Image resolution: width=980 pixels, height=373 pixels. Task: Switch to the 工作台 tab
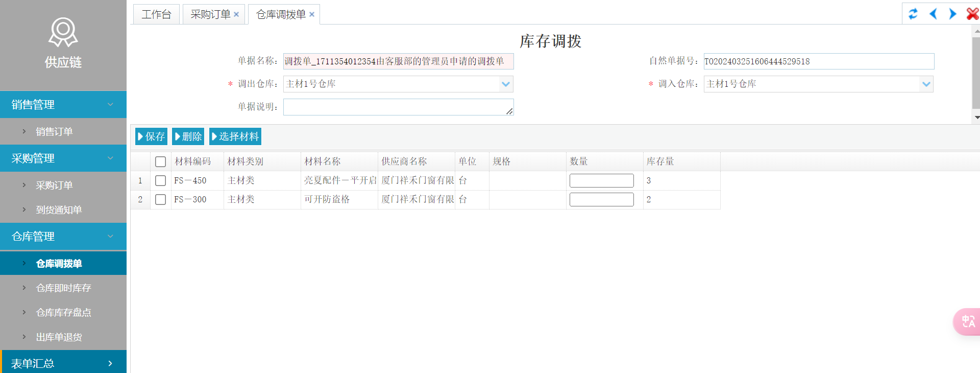pos(156,14)
